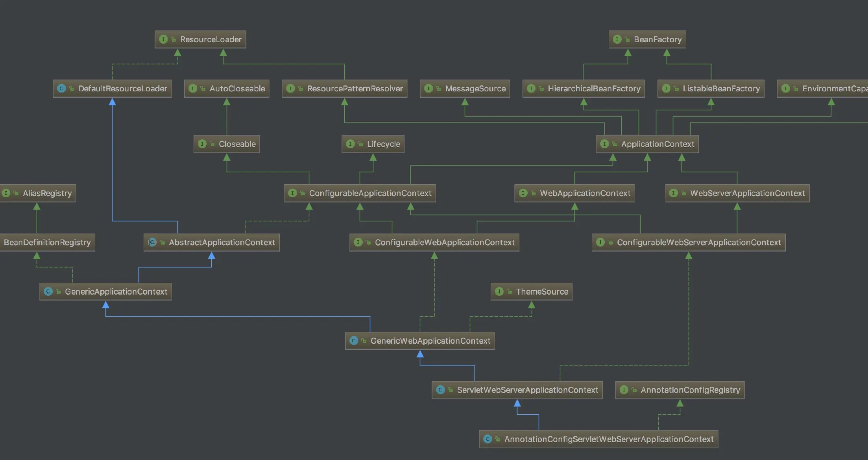The width and height of the screenshot is (868, 460).
Task: Click the class icon on DefaultResourceLoader node
Action: click(x=61, y=89)
